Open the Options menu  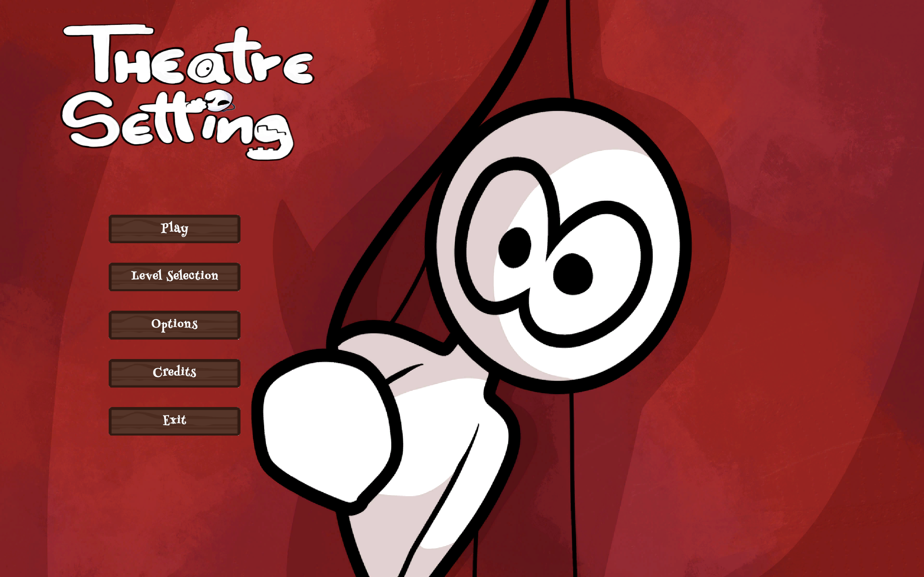point(174,325)
